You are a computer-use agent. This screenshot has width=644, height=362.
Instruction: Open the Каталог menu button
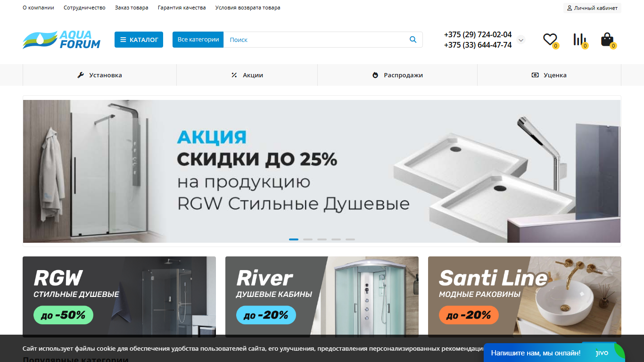[x=139, y=40]
